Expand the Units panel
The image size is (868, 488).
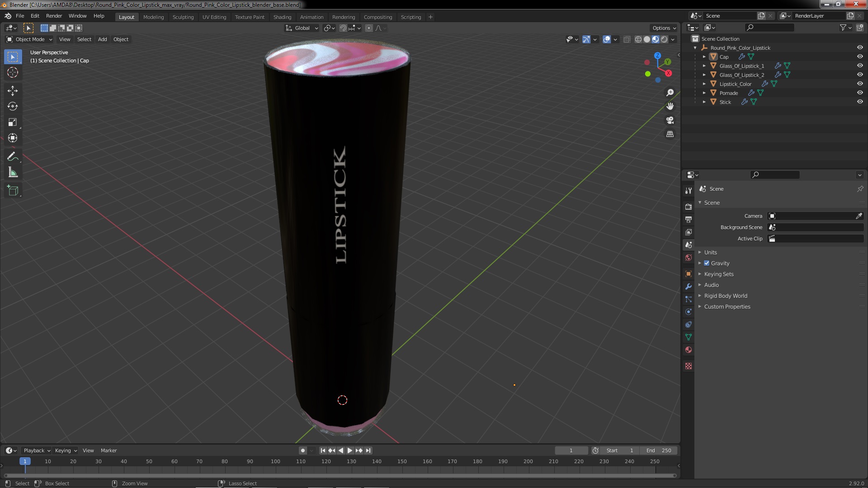(x=710, y=253)
